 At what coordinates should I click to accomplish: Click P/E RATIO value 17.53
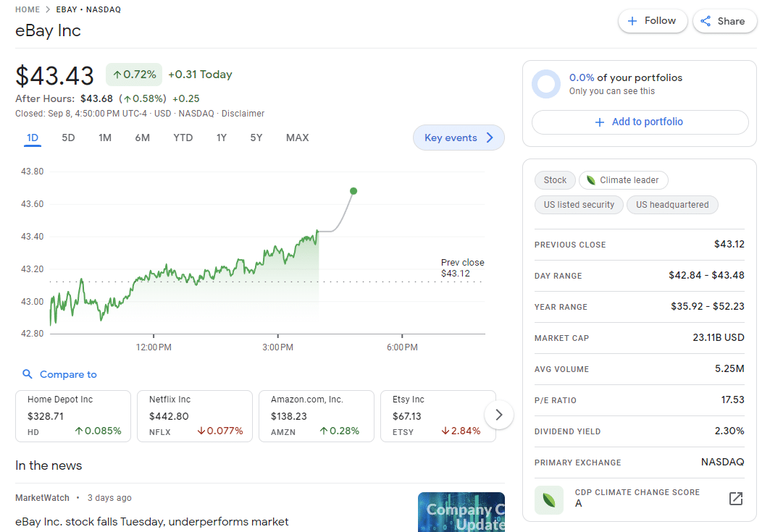pos(732,400)
